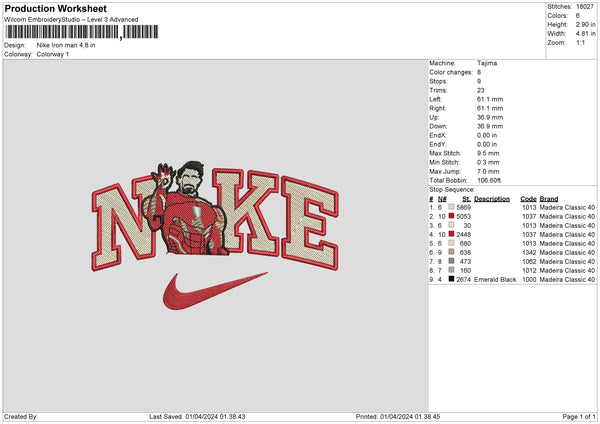Click the Stops value 9

(479, 81)
